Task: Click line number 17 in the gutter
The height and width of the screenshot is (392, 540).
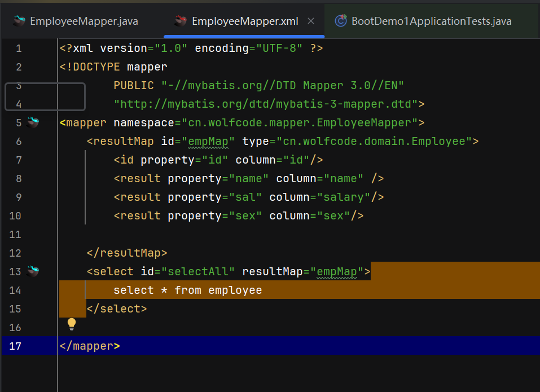Action: point(15,346)
